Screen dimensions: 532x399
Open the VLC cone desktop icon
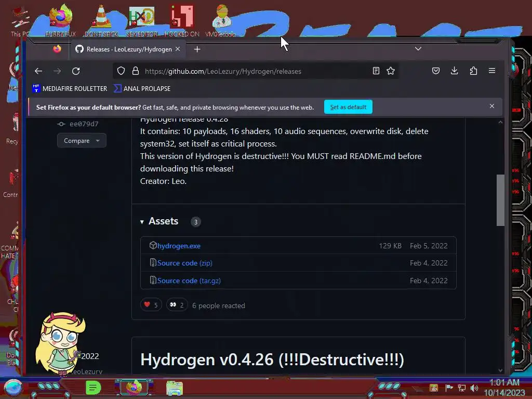coord(101,20)
